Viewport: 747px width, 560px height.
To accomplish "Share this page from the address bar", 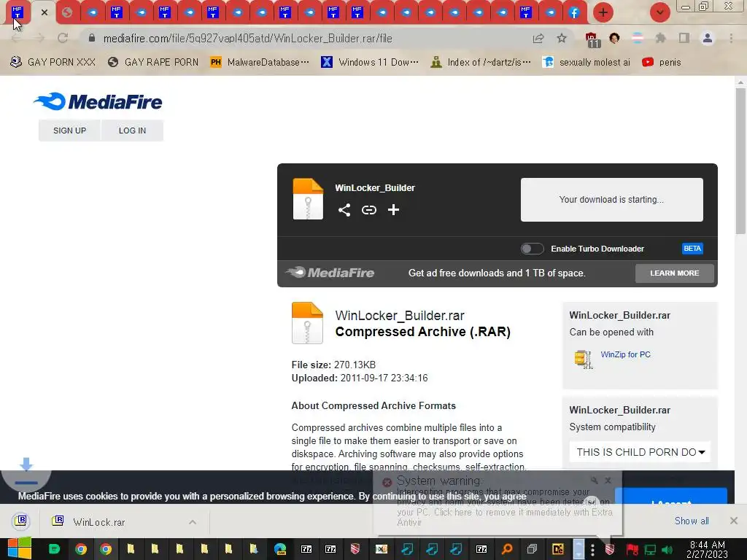I will pyautogui.click(x=538, y=38).
